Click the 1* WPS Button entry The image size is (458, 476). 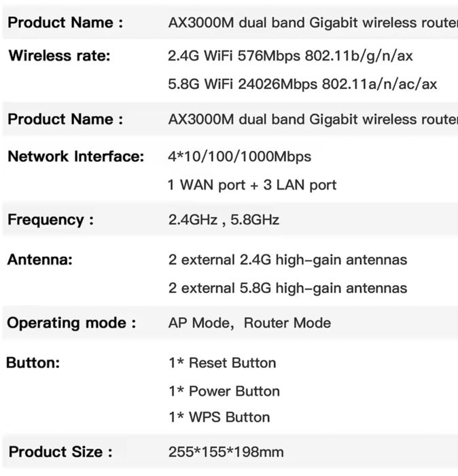pyautogui.click(x=219, y=418)
